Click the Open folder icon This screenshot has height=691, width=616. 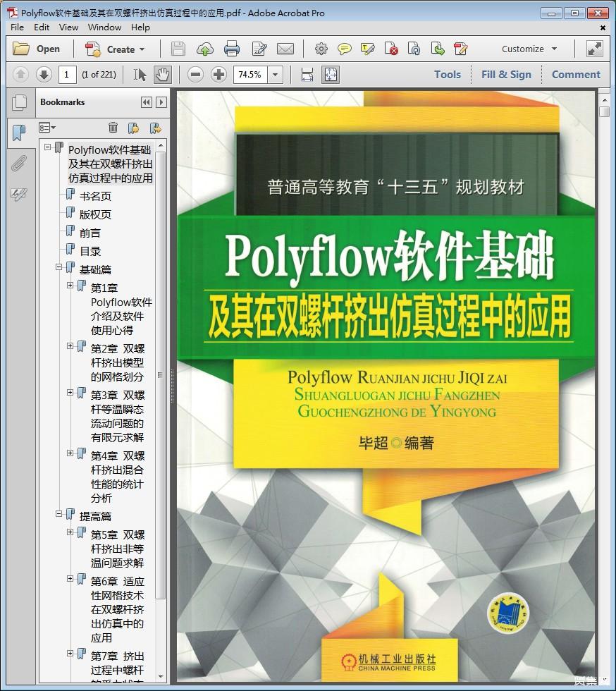[20, 49]
